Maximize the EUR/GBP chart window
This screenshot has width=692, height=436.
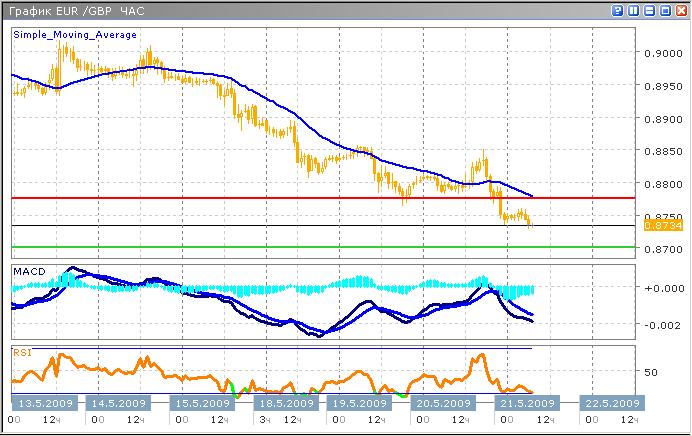(x=663, y=10)
